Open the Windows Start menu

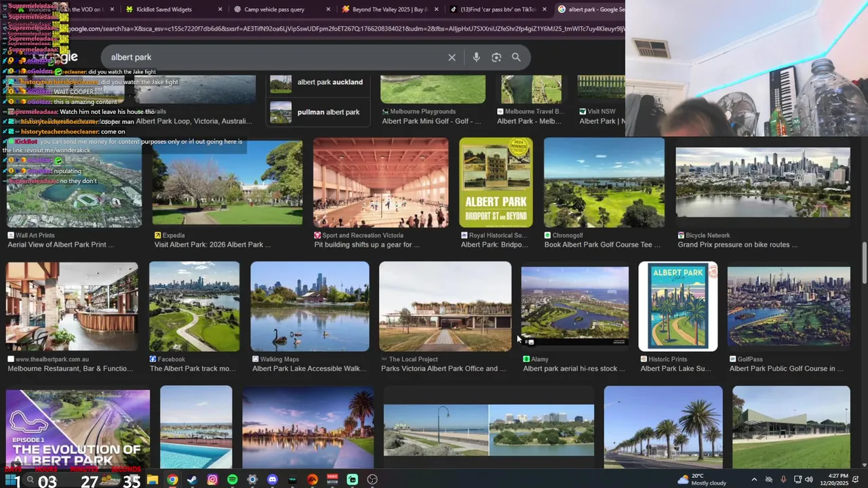pyautogui.click(x=12, y=480)
